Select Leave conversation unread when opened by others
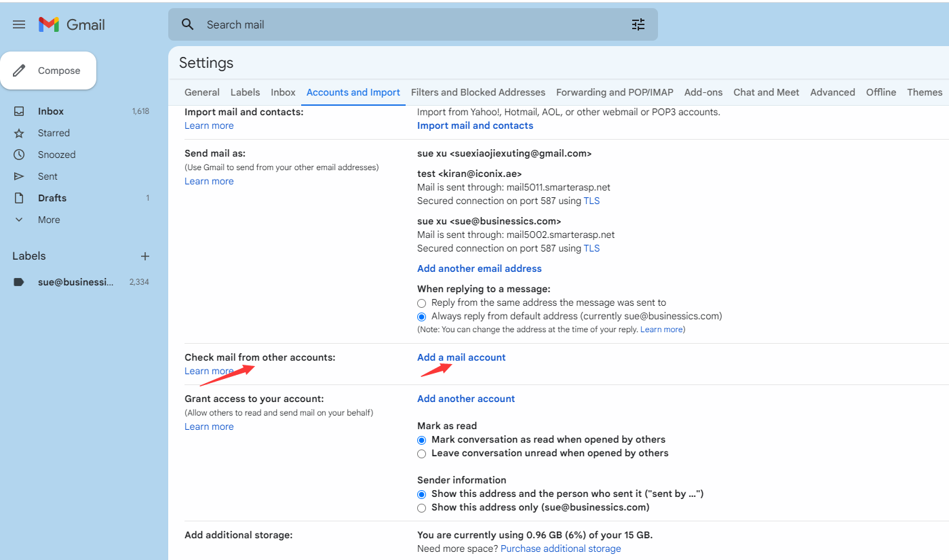The width and height of the screenshot is (949, 560). (422, 454)
